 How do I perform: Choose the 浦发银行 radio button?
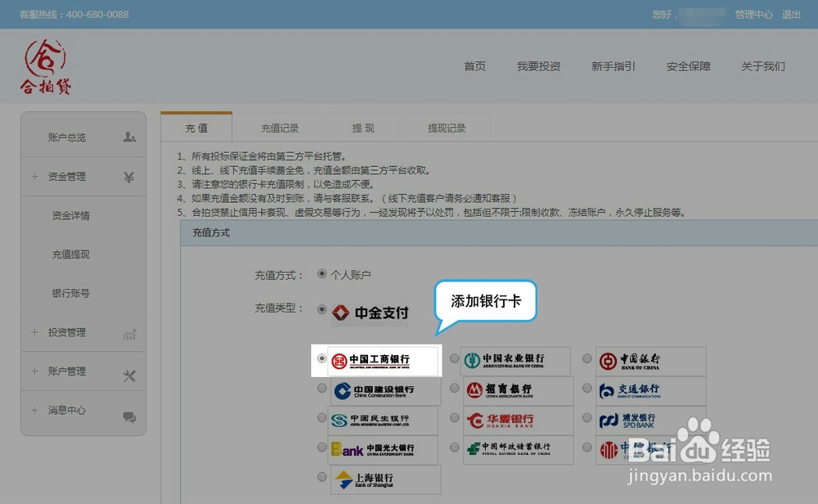(x=587, y=418)
